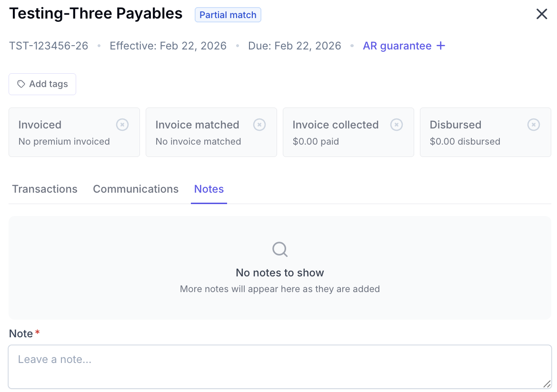Image resolution: width=557 pixels, height=392 pixels.
Task: Open the AR guarantee link
Action: pyautogui.click(x=397, y=46)
